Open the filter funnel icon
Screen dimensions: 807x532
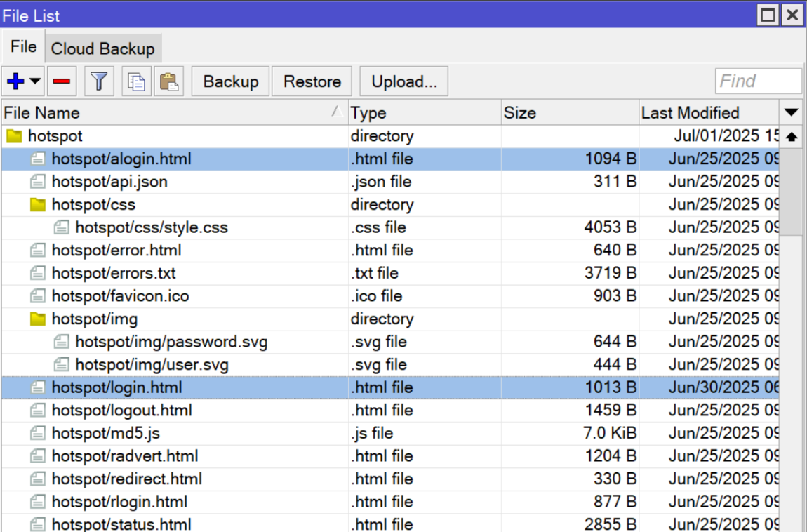click(x=99, y=81)
